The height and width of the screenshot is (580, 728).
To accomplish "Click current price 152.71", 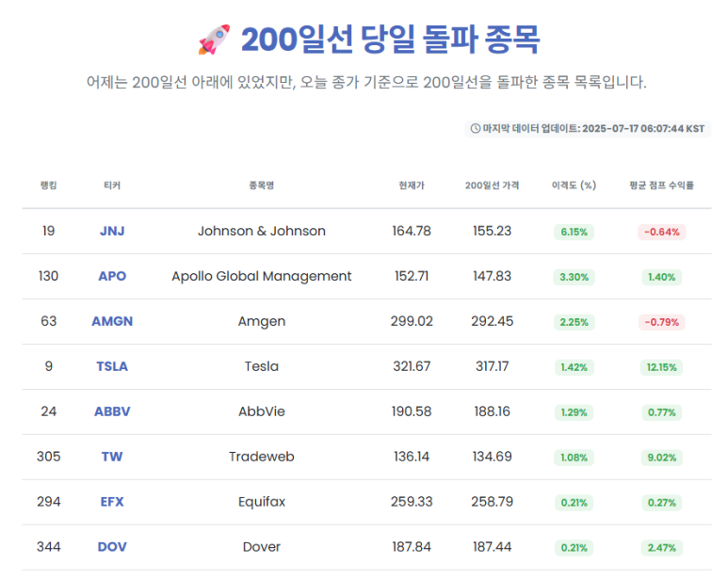I will 412,276.
